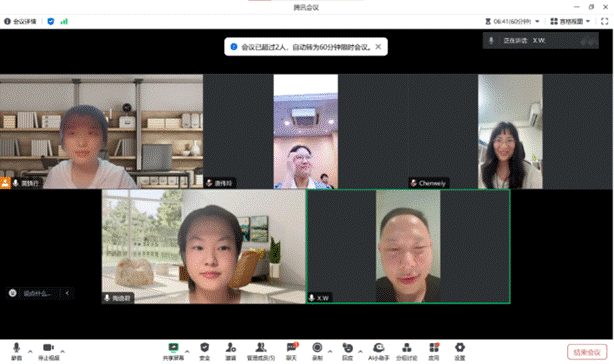Open Manage Members (管理成员) panel
The width and height of the screenshot is (614, 364).
point(261,351)
